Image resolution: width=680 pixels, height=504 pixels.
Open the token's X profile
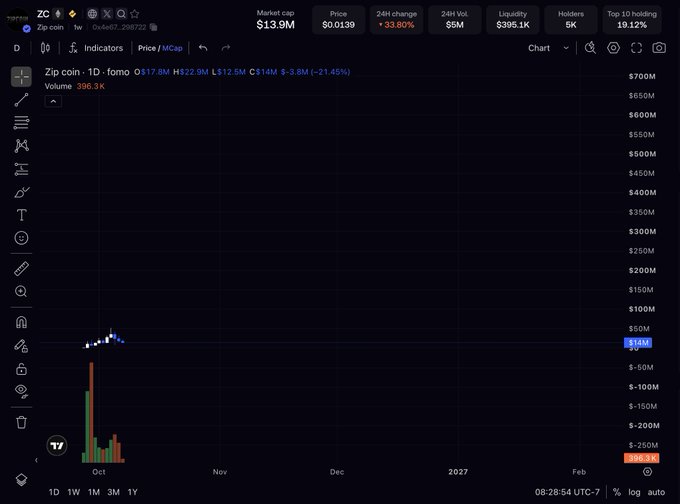107,14
